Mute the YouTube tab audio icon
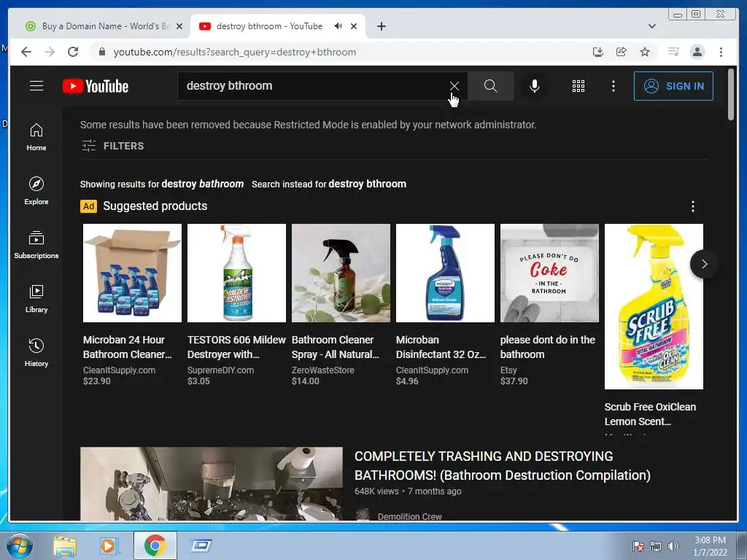Image resolution: width=747 pixels, height=560 pixels. (x=338, y=26)
